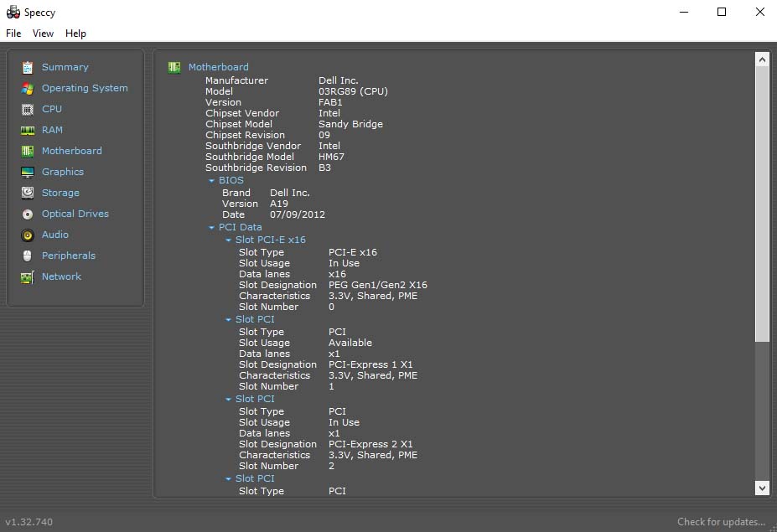Image resolution: width=777 pixels, height=532 pixels.
Task: Open the Help menu
Action: click(x=75, y=34)
